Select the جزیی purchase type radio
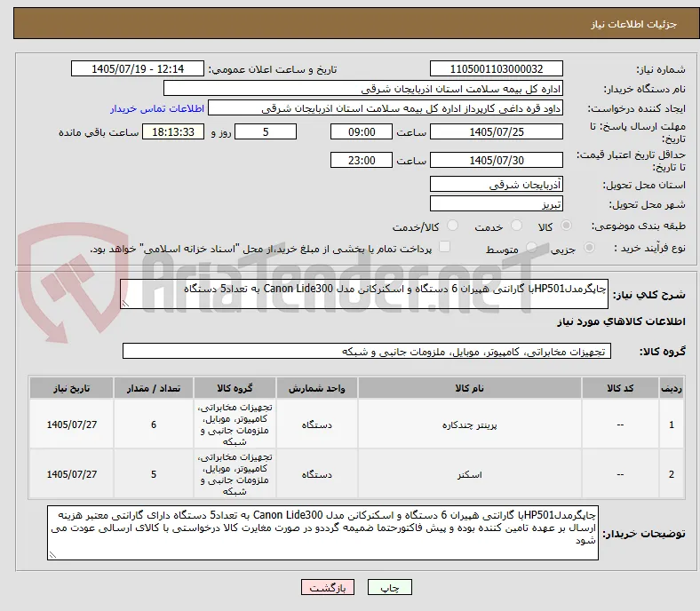This screenshot has height=611, width=700. [589, 247]
